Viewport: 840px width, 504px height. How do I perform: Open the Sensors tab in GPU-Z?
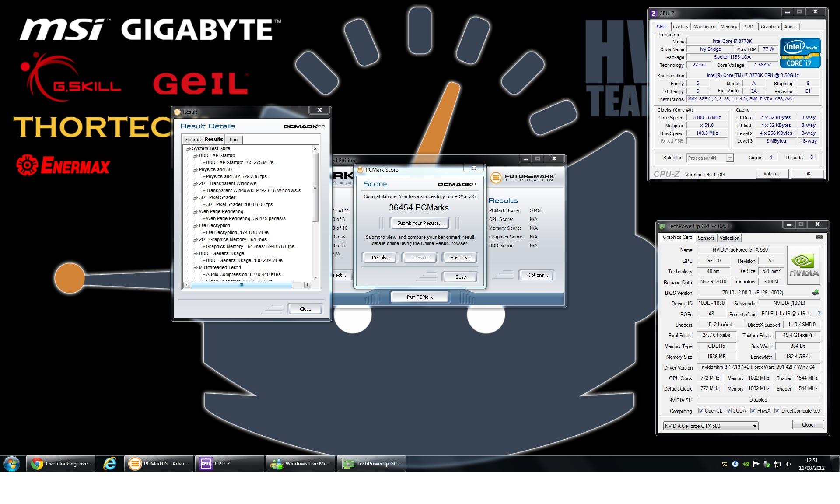(x=706, y=238)
